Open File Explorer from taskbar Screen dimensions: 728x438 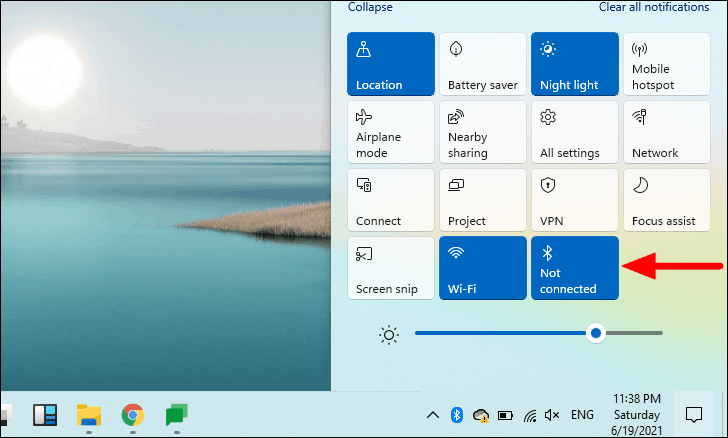coord(89,415)
